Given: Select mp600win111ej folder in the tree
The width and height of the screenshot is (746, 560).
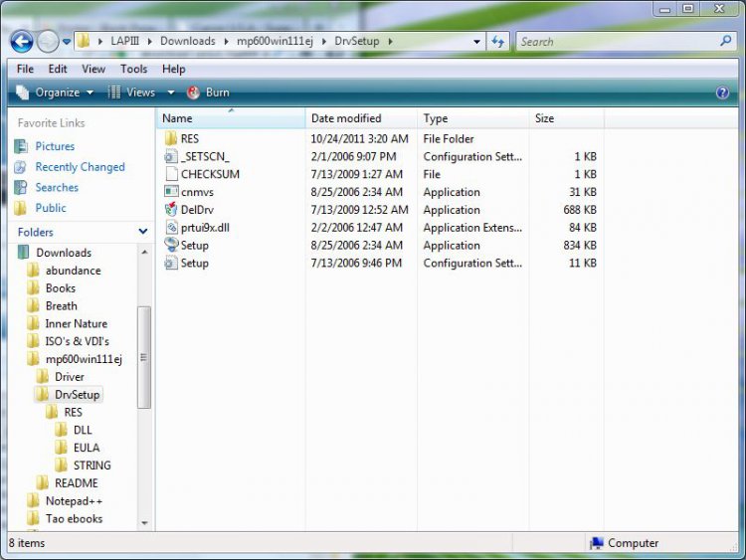Looking at the screenshot, I should [x=84, y=359].
